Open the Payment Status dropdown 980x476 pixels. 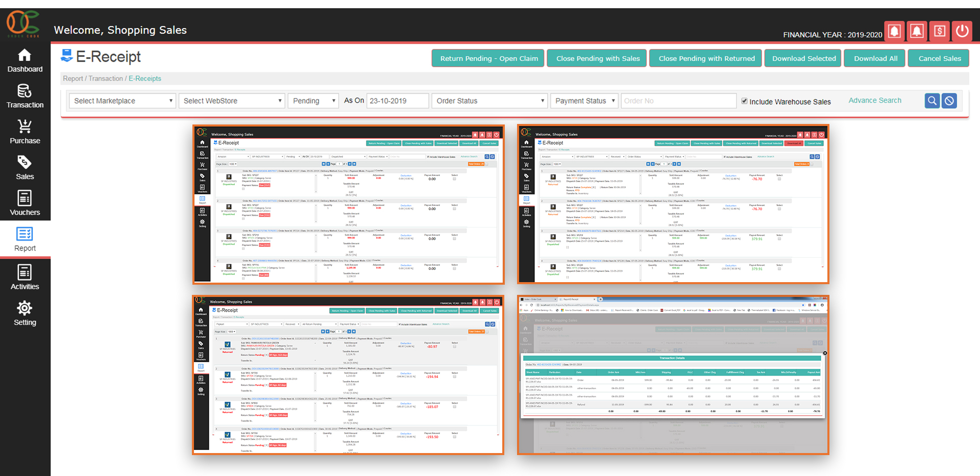584,101
